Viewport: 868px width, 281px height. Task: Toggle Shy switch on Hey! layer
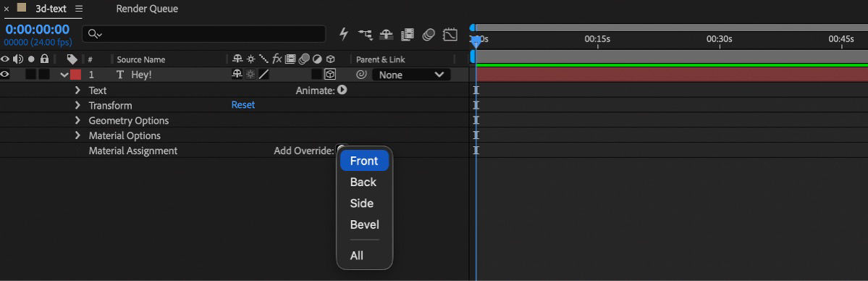point(237,75)
